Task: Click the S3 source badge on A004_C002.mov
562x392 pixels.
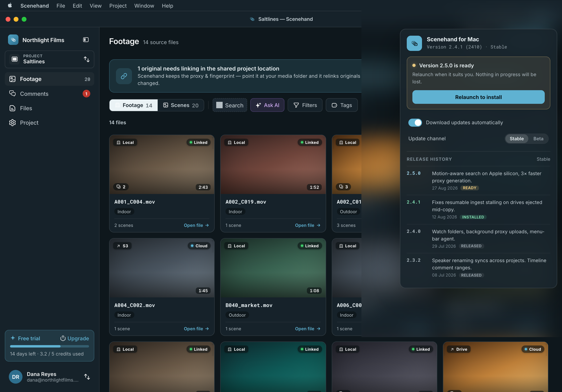Action: point(122,246)
